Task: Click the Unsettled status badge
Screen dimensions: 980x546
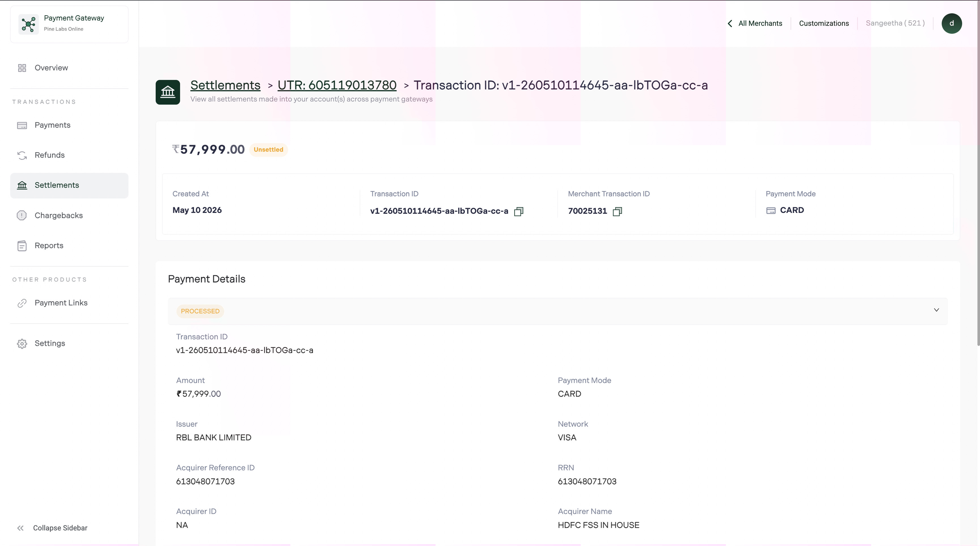Action: coord(268,150)
